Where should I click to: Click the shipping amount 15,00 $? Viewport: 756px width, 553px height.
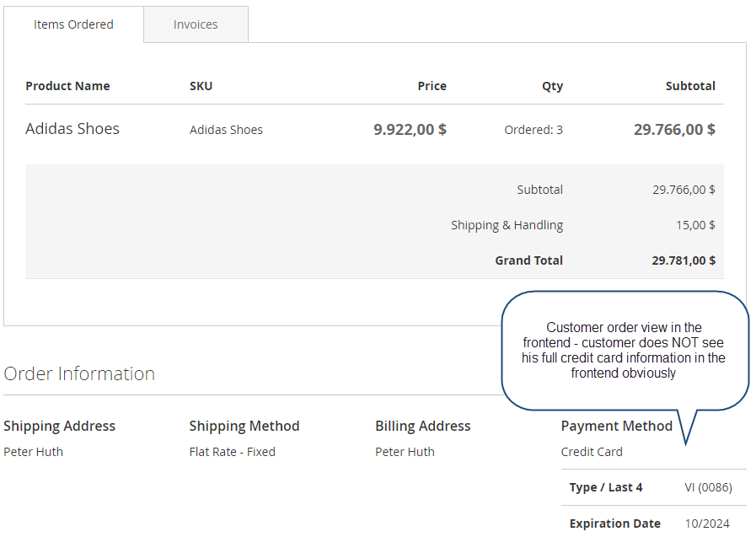(x=695, y=225)
